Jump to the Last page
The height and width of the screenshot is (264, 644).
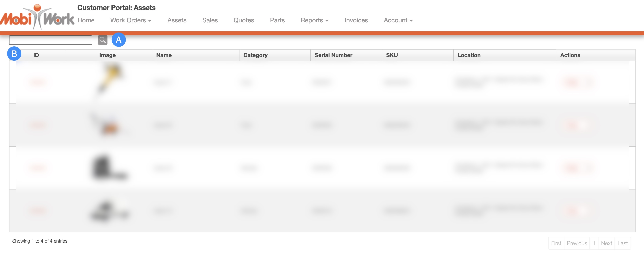tap(622, 243)
